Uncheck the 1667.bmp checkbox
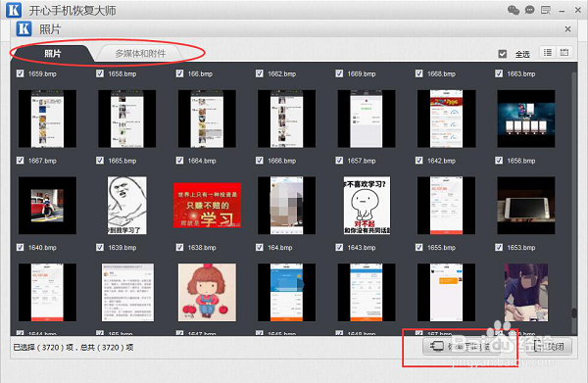588x383 pixels. 20,161
